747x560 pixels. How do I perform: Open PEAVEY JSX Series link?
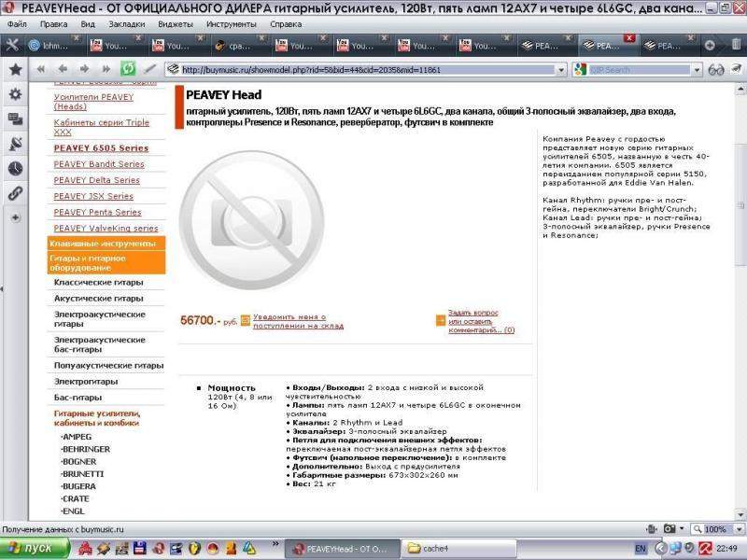pyautogui.click(x=93, y=196)
